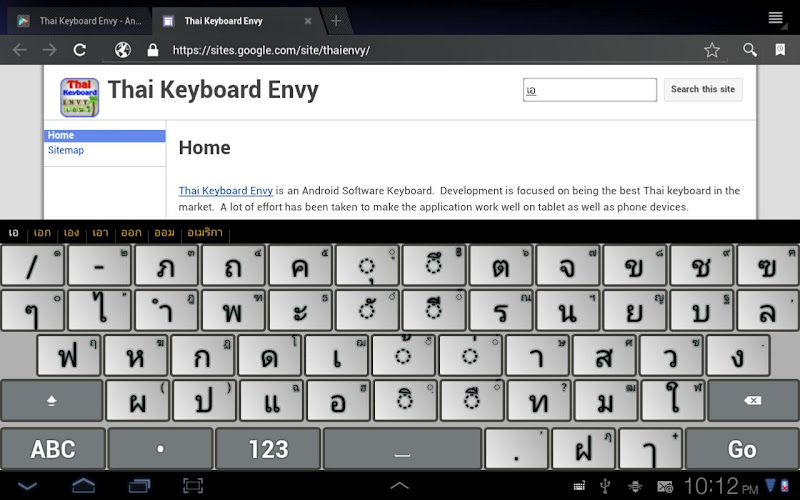Choose the suggestion 'เอง'
The width and height of the screenshot is (800, 500).
pos(71,233)
